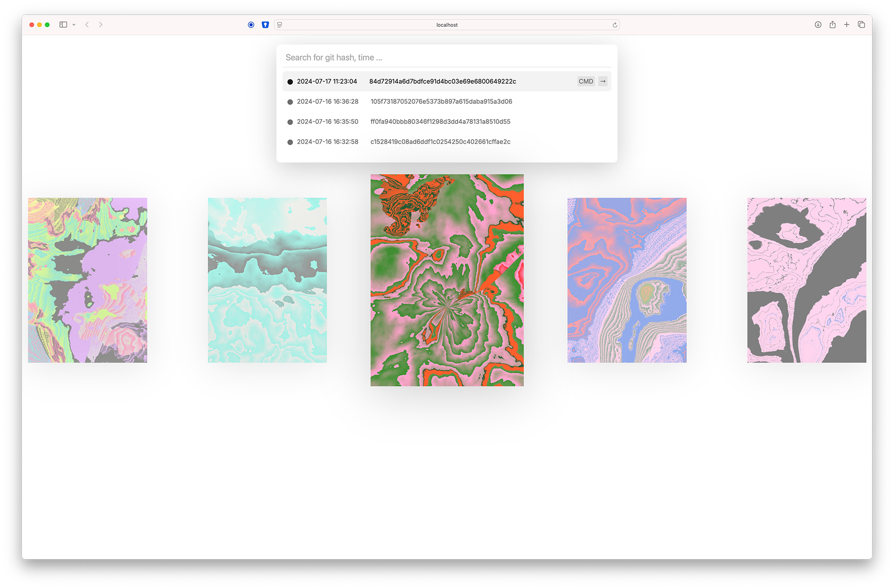The height and width of the screenshot is (588, 894).
Task: Open the sidebar options dropdown chevron
Action: pos(74,25)
